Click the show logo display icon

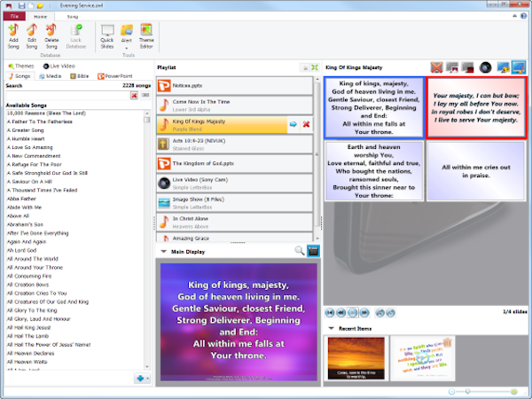(452, 67)
